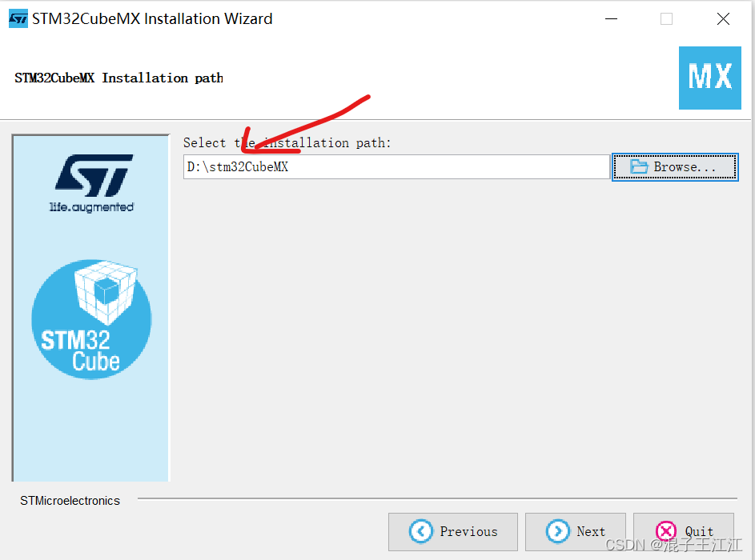755x560 pixels.
Task: Click the 'Select the installation path:' label
Action: 287,143
